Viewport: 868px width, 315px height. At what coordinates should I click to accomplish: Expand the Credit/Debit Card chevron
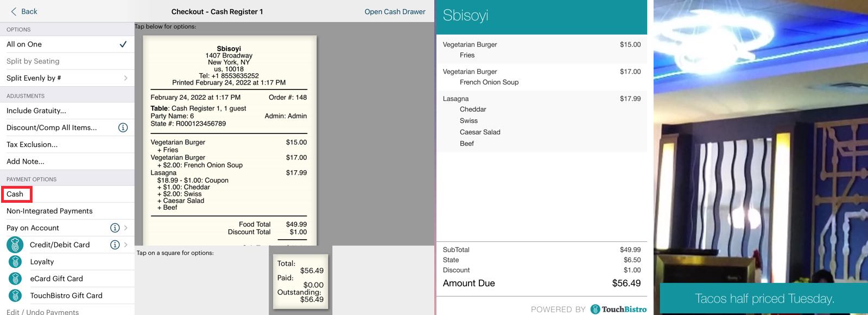click(x=126, y=245)
